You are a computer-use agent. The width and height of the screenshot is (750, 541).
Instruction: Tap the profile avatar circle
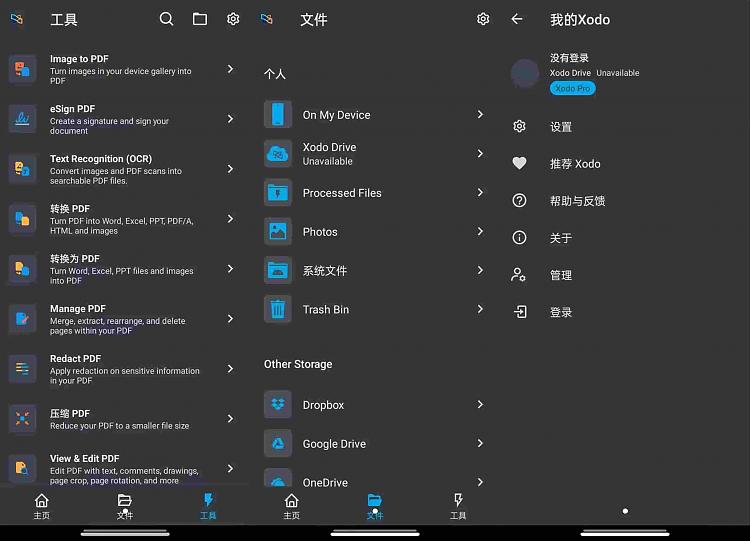525,73
